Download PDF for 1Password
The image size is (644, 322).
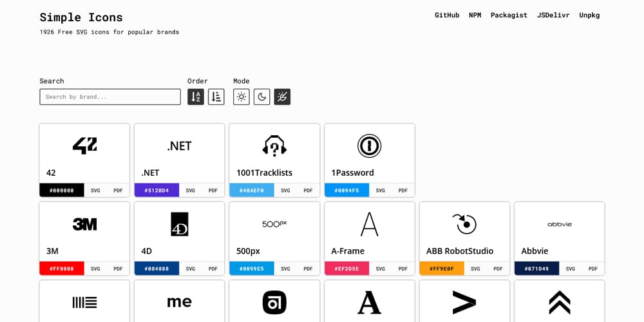click(403, 191)
